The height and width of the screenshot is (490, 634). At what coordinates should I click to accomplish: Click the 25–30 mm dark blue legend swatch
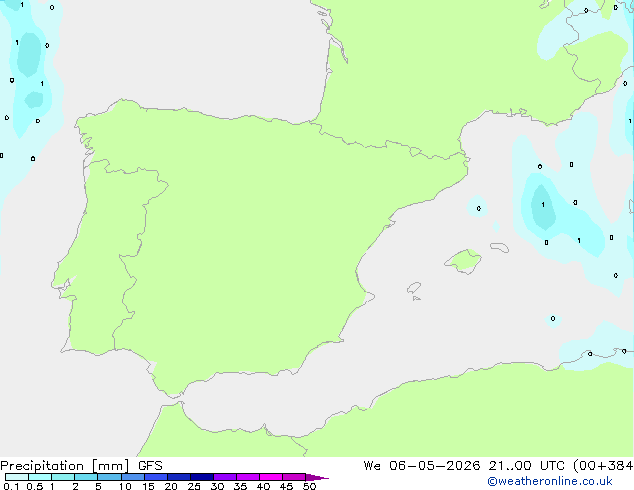[x=202, y=477]
